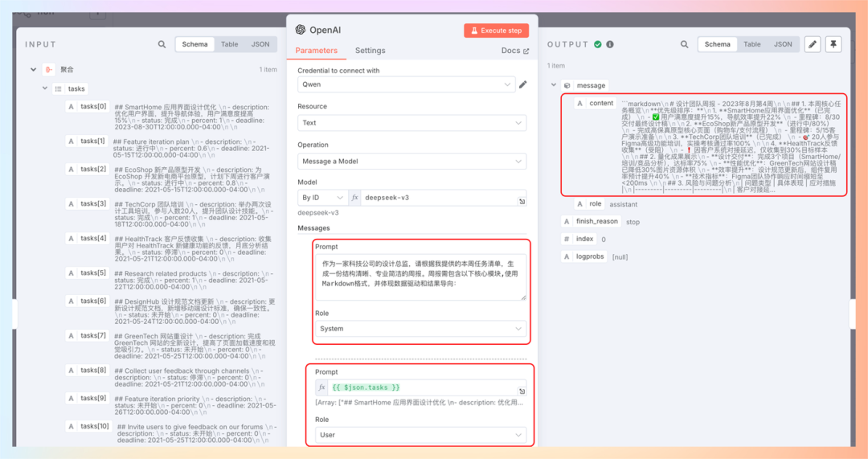The image size is (868, 459).
Task: Click the string type icon beside role
Action: 579,203
